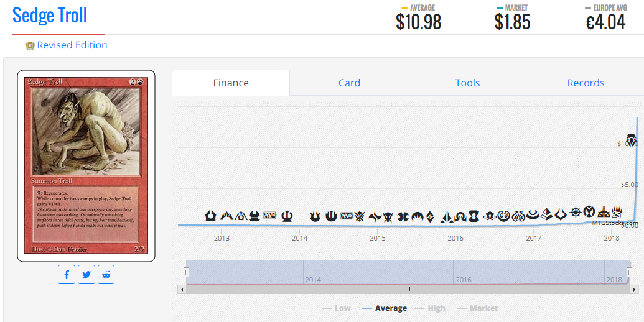Open the Finance tab
Viewport: 644px width, 322px height.
click(231, 83)
